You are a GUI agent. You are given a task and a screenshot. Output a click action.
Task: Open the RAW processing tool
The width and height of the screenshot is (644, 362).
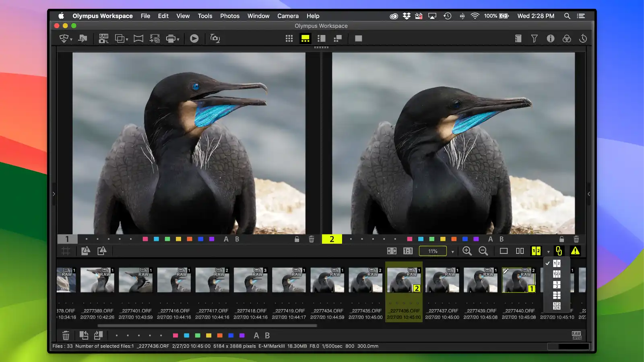103,38
